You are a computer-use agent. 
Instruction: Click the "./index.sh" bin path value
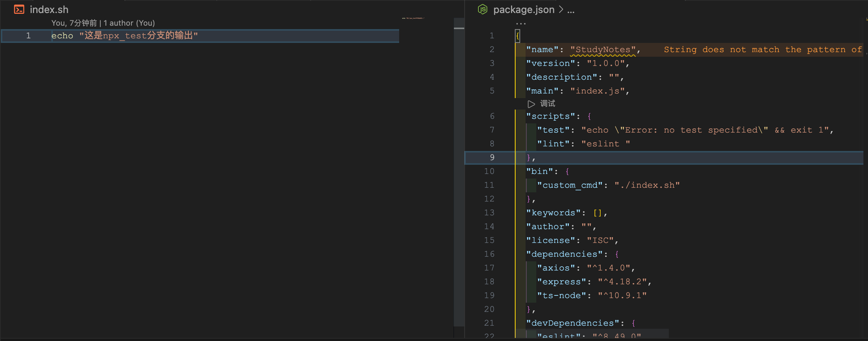coord(647,185)
